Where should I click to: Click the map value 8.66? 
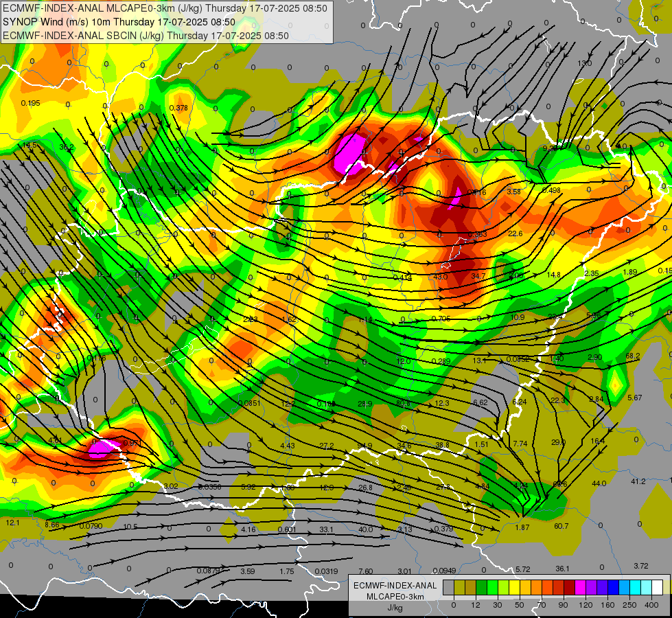52,525
